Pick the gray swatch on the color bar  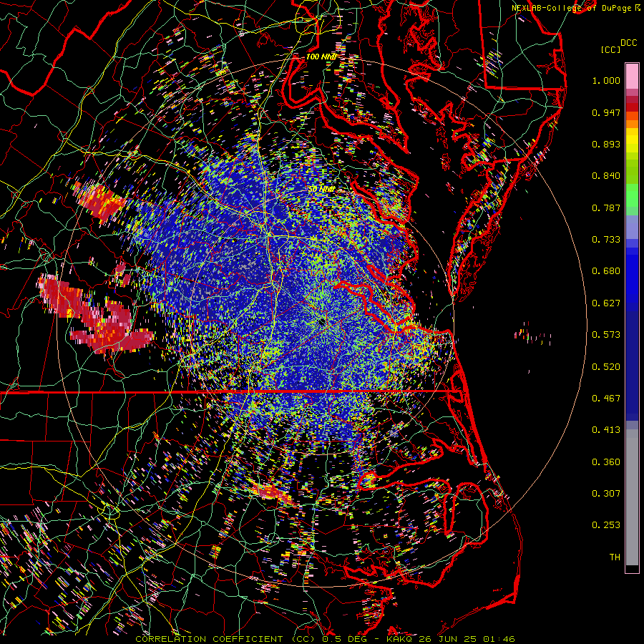tap(632, 501)
